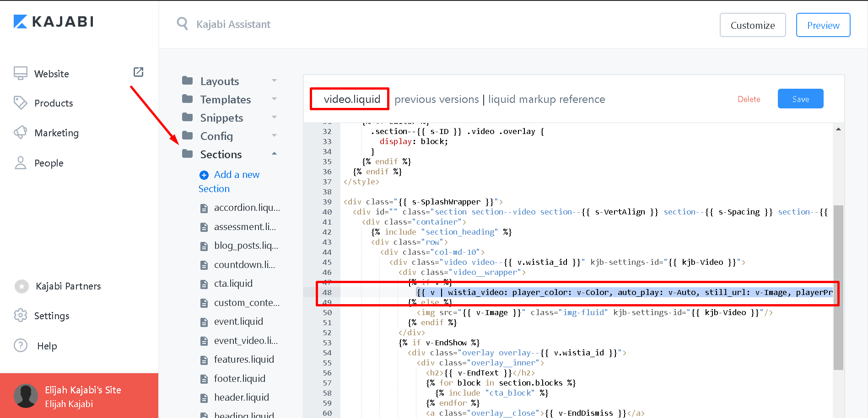868x418 pixels.
Task: Click the Marketing megaphone icon
Action: (21, 133)
